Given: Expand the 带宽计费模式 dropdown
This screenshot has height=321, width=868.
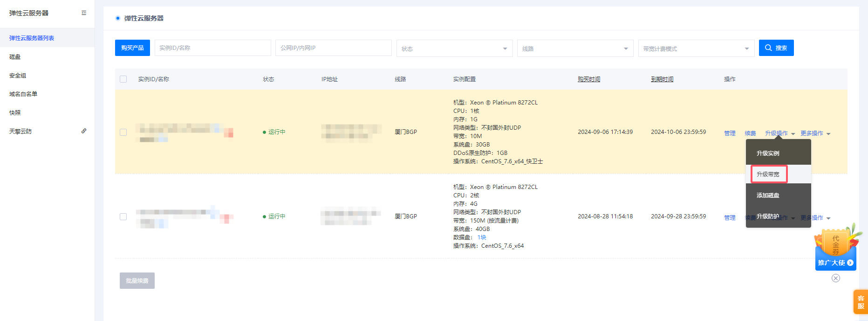Looking at the screenshot, I should (696, 49).
